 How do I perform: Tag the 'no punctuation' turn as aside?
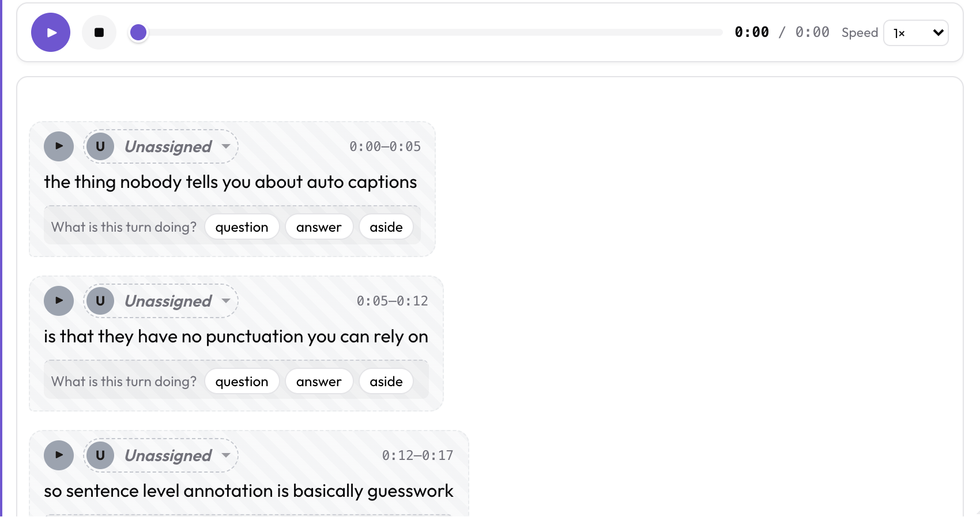(x=386, y=382)
